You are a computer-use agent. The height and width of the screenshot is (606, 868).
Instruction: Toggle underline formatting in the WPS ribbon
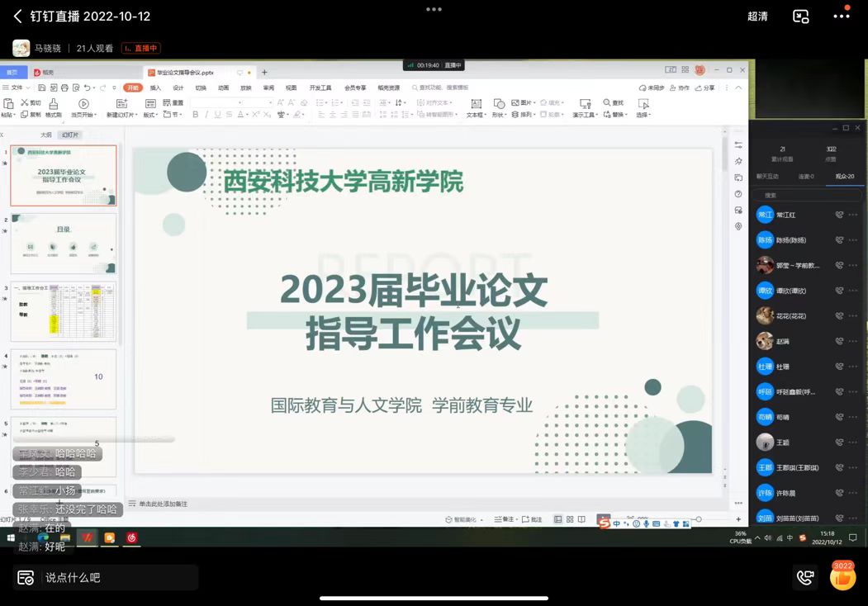[218, 115]
